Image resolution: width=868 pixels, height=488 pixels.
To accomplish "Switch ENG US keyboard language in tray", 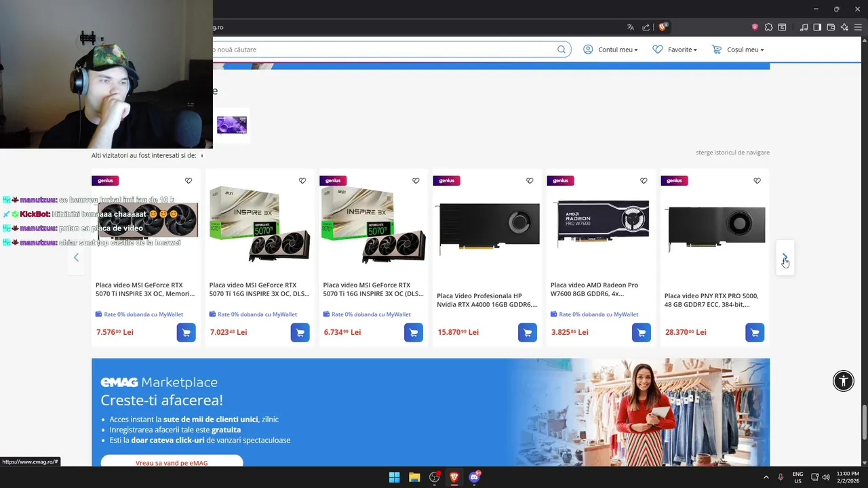I will pos(798,477).
